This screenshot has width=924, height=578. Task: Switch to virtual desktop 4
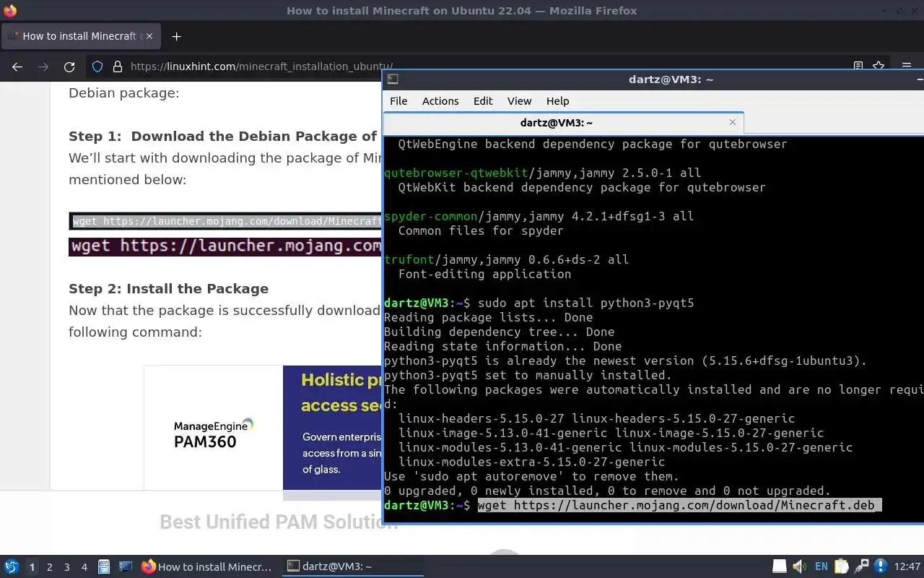[x=84, y=567]
